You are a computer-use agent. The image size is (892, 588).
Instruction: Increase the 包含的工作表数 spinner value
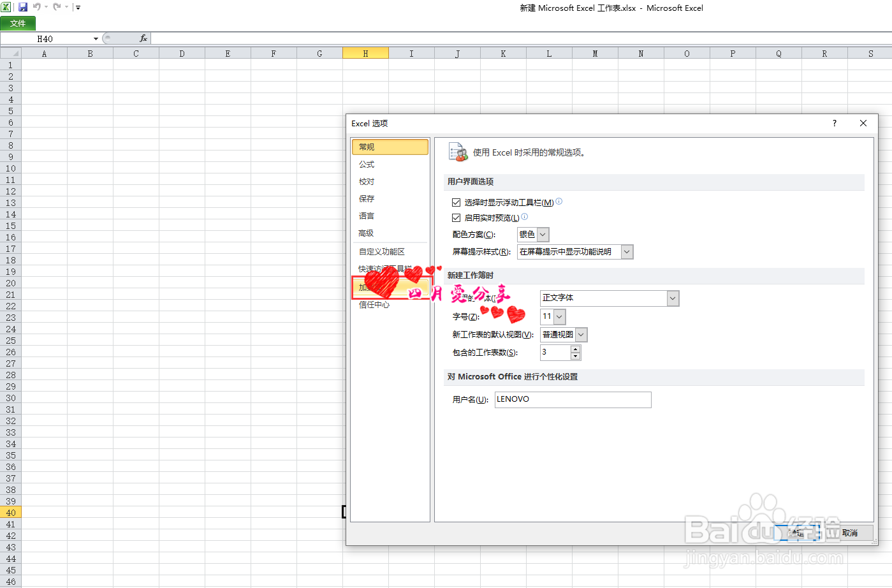575,349
